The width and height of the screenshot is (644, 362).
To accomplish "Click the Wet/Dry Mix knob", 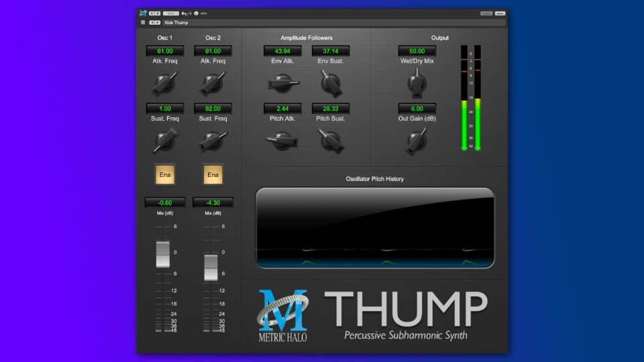I will pyautogui.click(x=417, y=83).
